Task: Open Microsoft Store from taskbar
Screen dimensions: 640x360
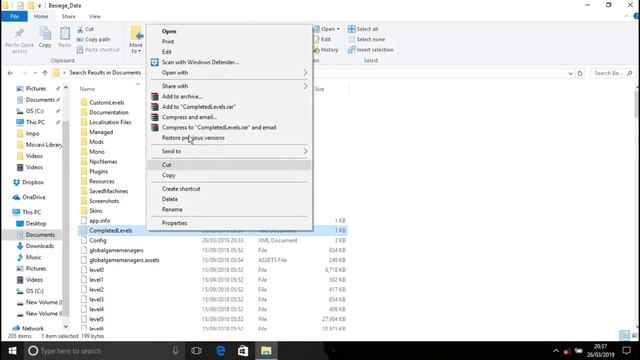Action: coord(243,351)
